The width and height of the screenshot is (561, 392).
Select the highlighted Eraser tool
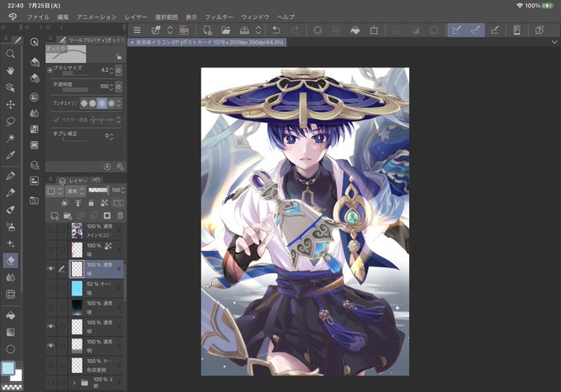(x=11, y=260)
